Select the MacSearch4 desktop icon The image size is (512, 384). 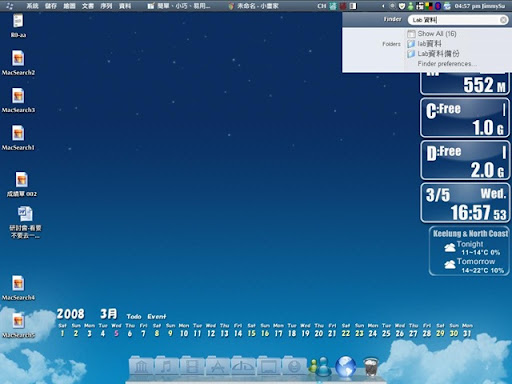point(18,288)
